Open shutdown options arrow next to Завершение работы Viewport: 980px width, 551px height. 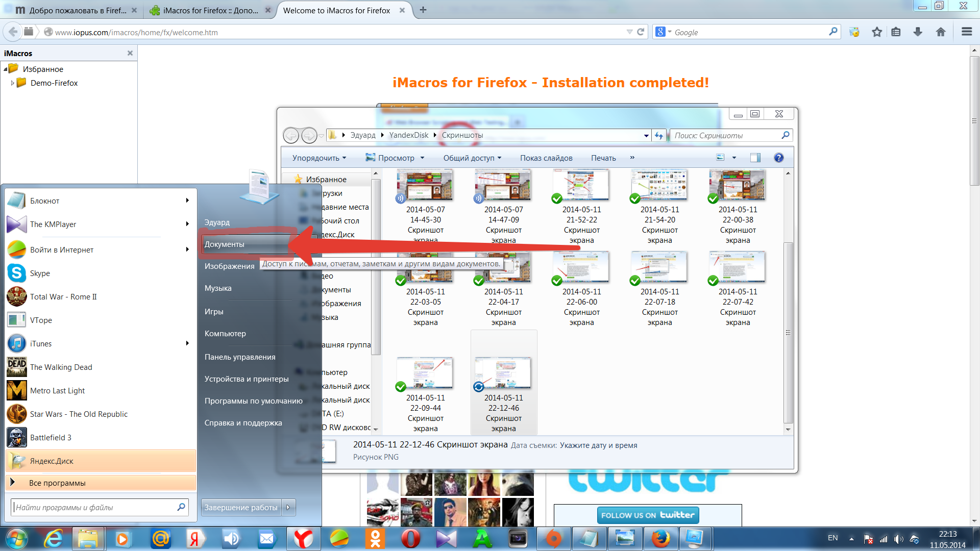click(x=288, y=507)
